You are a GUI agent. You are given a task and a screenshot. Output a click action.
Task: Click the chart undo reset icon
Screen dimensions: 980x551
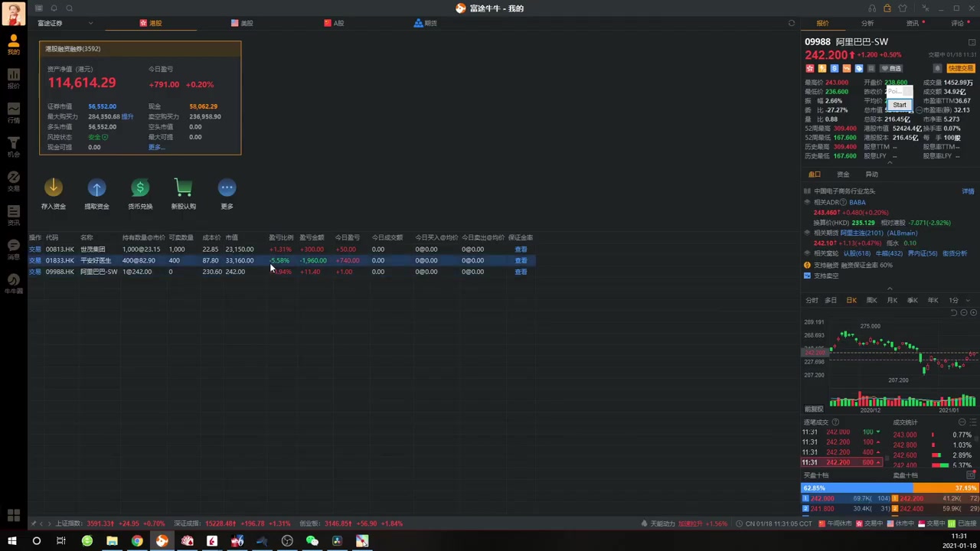[x=954, y=312]
